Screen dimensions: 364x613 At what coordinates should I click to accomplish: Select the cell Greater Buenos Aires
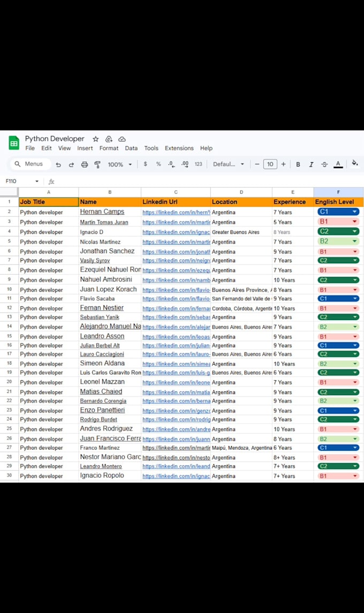241,232
